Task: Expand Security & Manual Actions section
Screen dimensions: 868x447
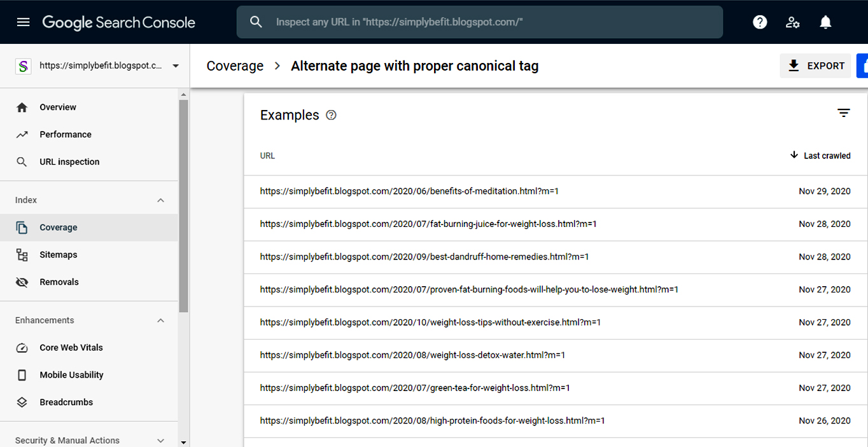Action: point(160,441)
